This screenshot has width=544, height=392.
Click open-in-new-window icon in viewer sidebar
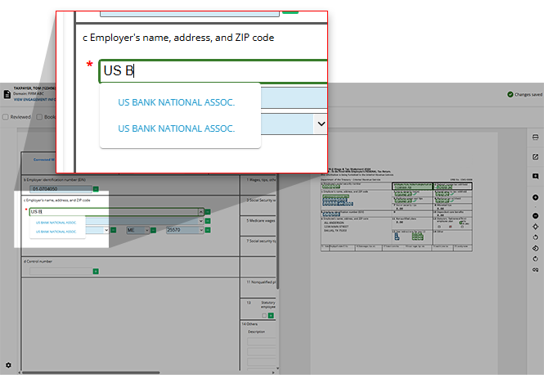click(535, 157)
